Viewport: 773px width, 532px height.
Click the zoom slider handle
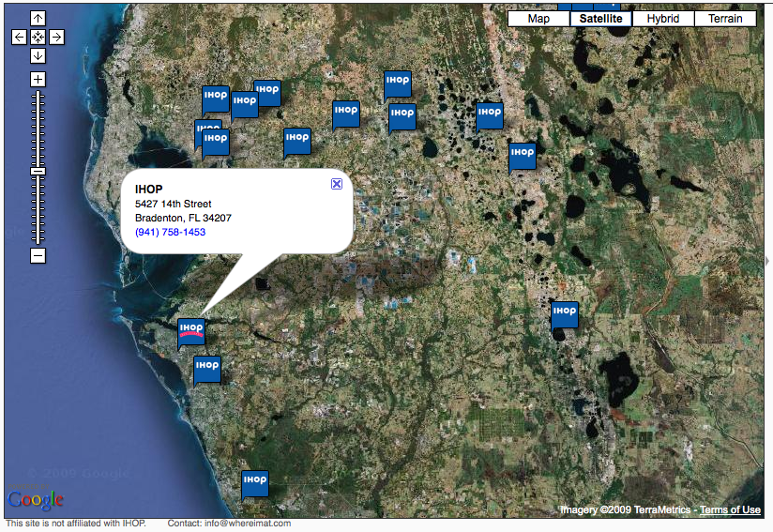coord(38,171)
